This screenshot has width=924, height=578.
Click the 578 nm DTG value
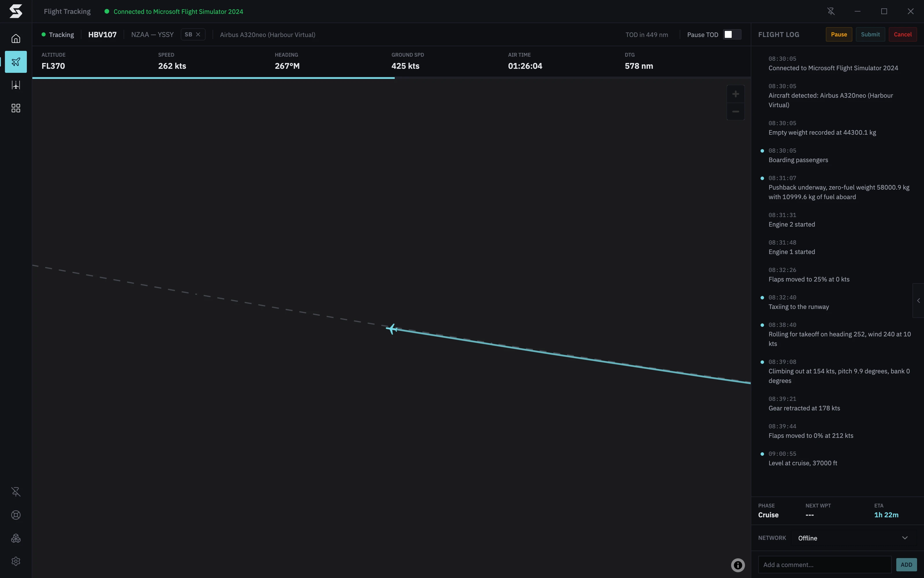(639, 66)
